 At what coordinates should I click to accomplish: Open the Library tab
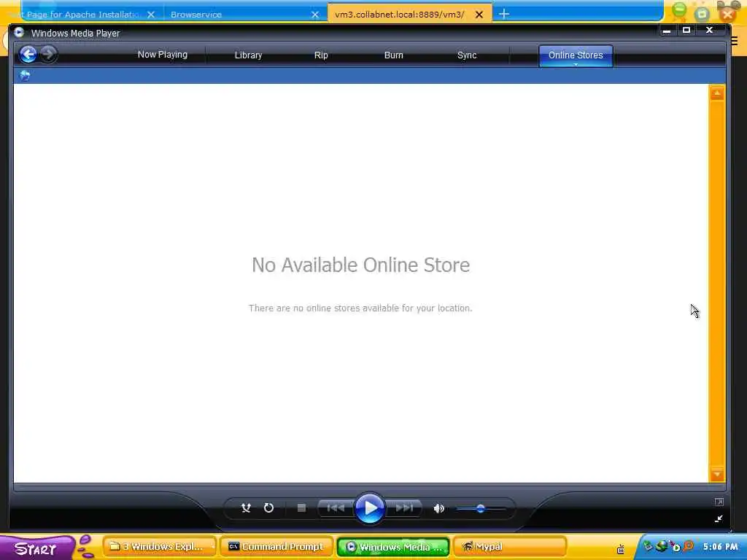click(248, 55)
